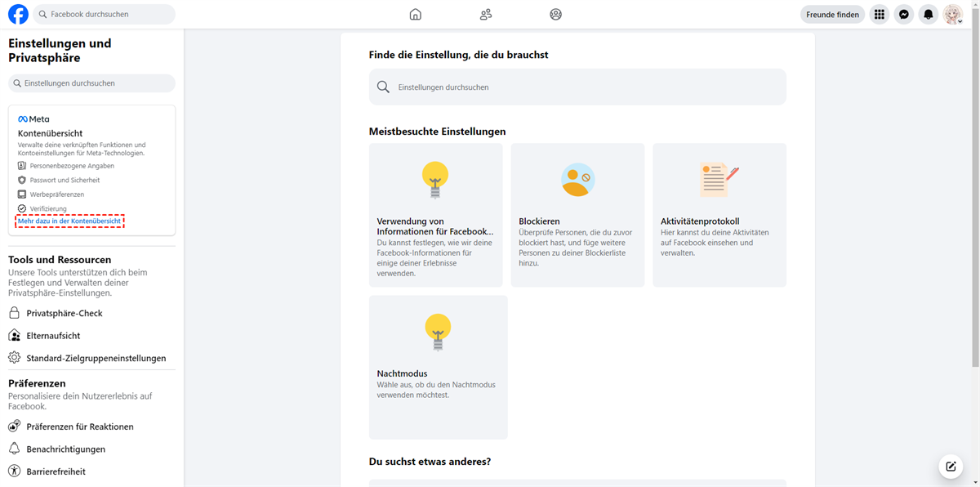Open Personenbezogene Angaben
This screenshot has height=487, width=980.
tap(72, 166)
